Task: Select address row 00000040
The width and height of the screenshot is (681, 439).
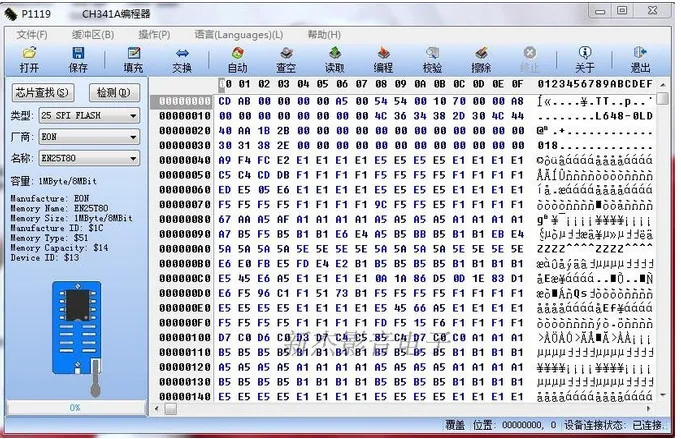Action: 185,160
